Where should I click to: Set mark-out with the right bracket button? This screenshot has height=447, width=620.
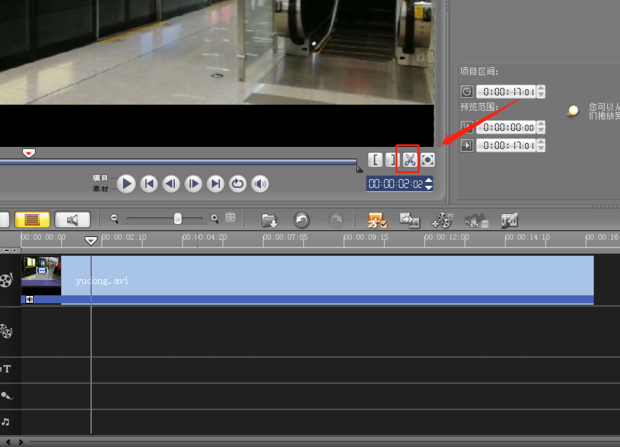391,160
